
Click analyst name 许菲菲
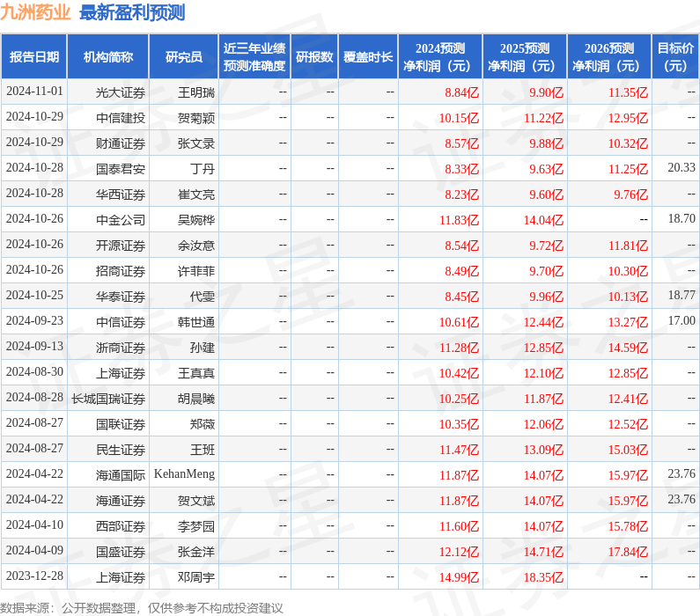[x=196, y=271]
